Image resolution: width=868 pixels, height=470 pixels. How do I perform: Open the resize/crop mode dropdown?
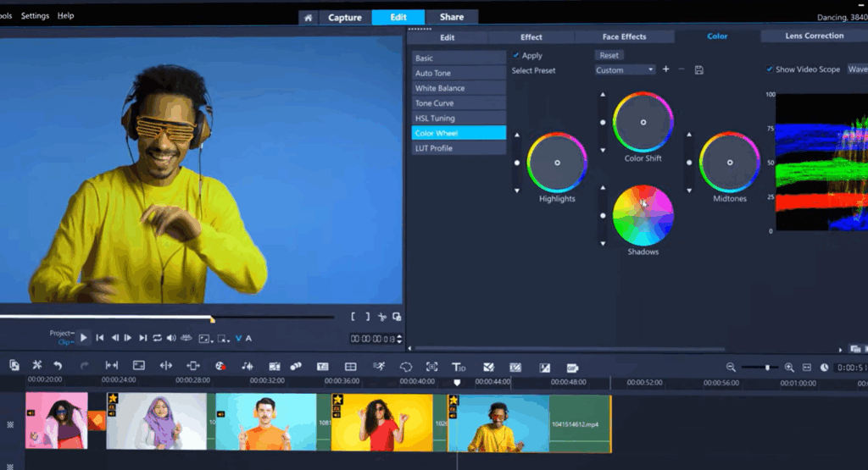point(224,339)
